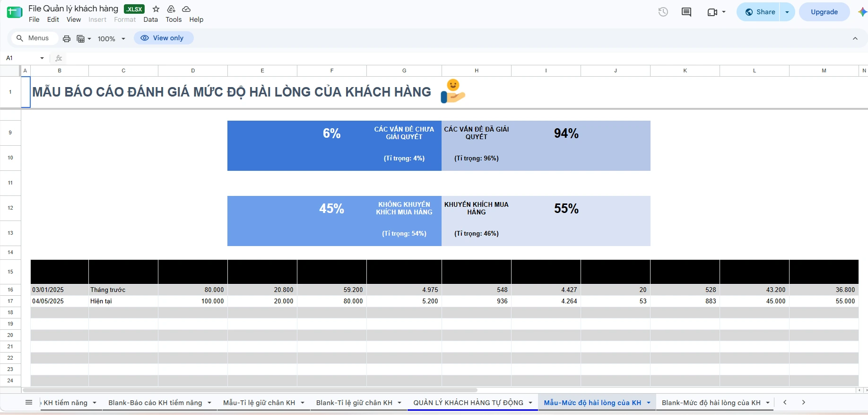Open the comments panel icon
This screenshot has height=415, width=868.
686,12
